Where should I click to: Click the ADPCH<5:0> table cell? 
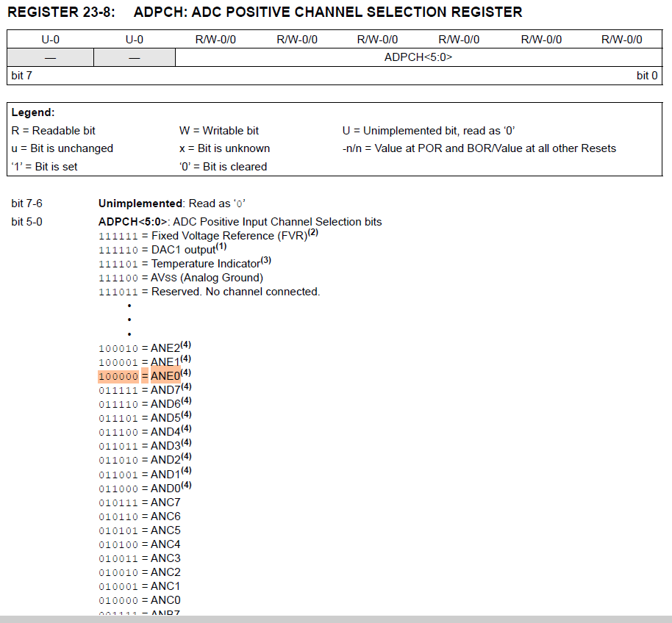[x=418, y=57]
